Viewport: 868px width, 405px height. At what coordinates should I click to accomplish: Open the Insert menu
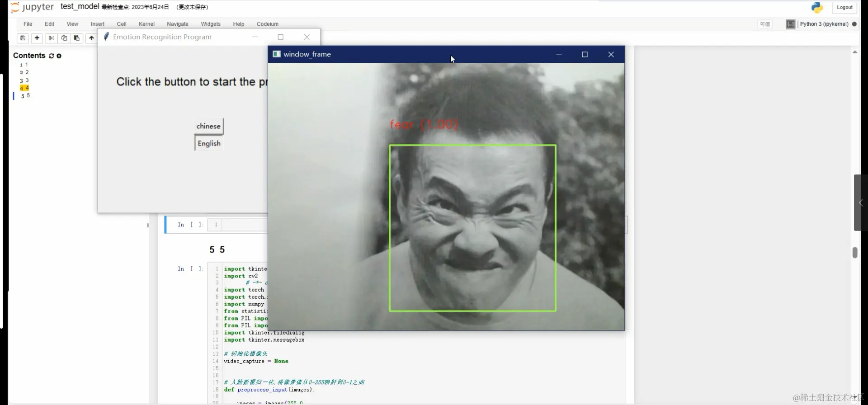click(x=97, y=24)
